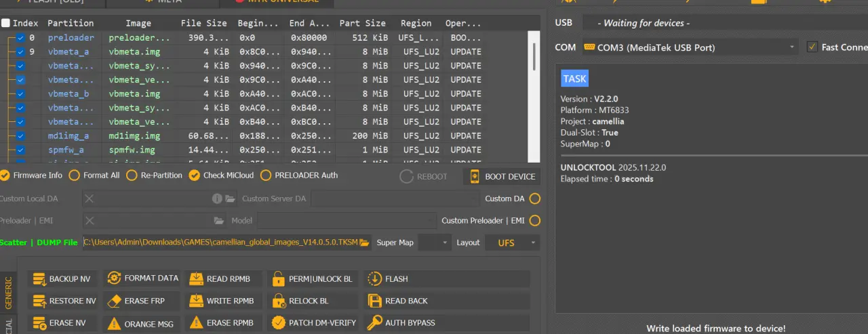This screenshot has width=868, height=334.
Task: Toggle the Check MiCloud option
Action: pyautogui.click(x=221, y=175)
